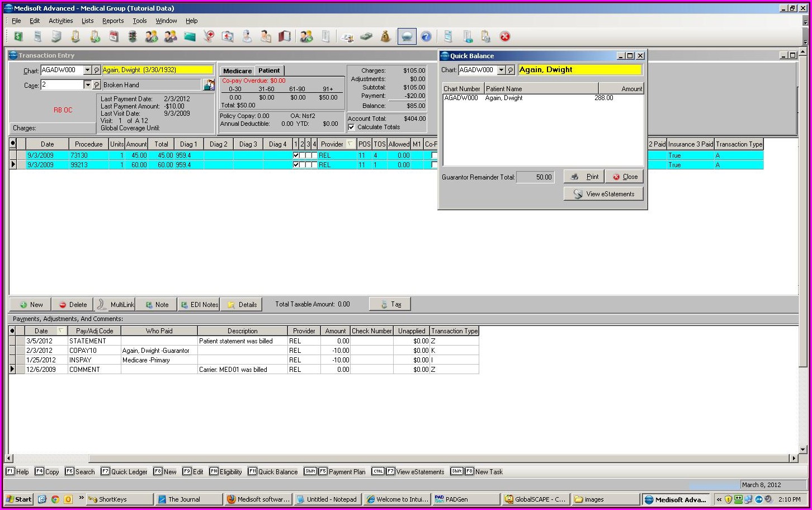Expand the Chart dropdown in Transaction Entry

pos(87,70)
